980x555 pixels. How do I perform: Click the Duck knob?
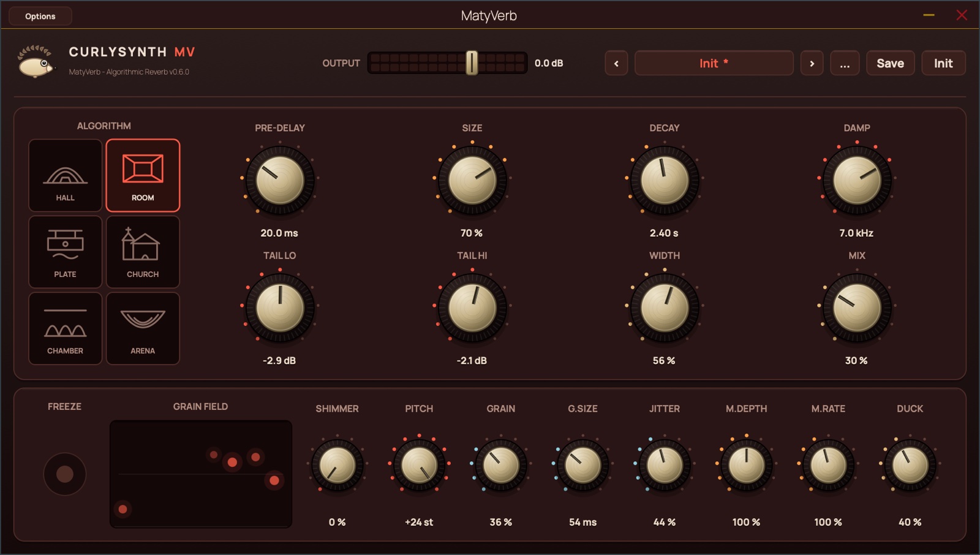910,465
